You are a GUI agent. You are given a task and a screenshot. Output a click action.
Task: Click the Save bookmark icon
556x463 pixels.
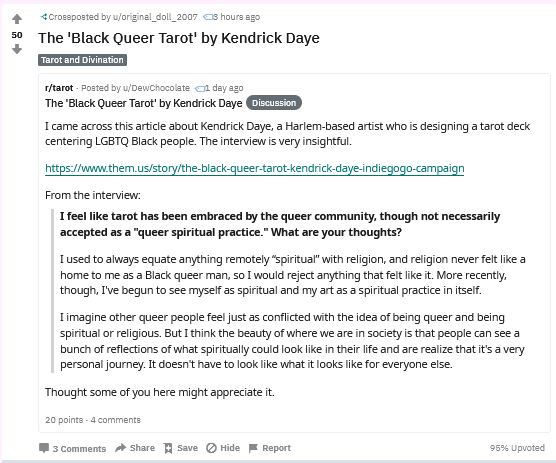168,448
